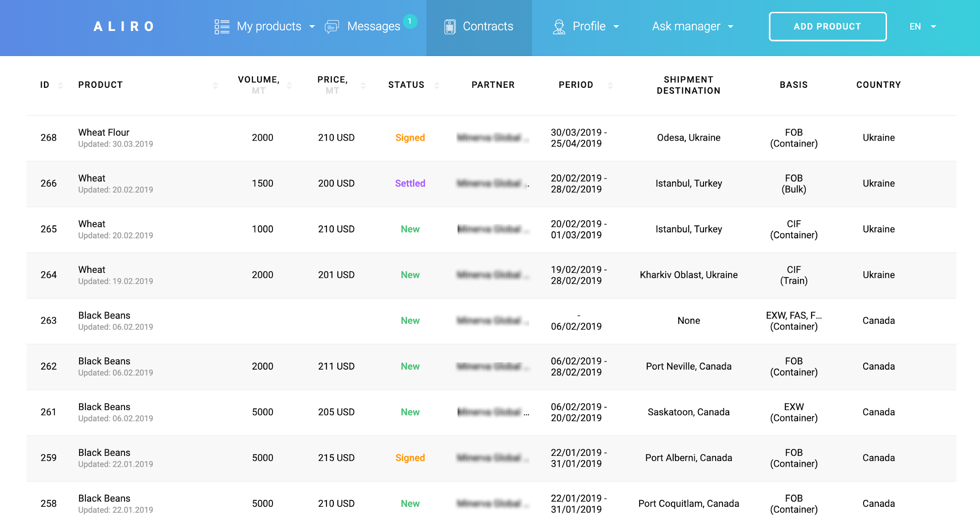The height and width of the screenshot is (526, 980).
Task: Click Port Alberni, Canada destination
Action: pyautogui.click(x=688, y=458)
